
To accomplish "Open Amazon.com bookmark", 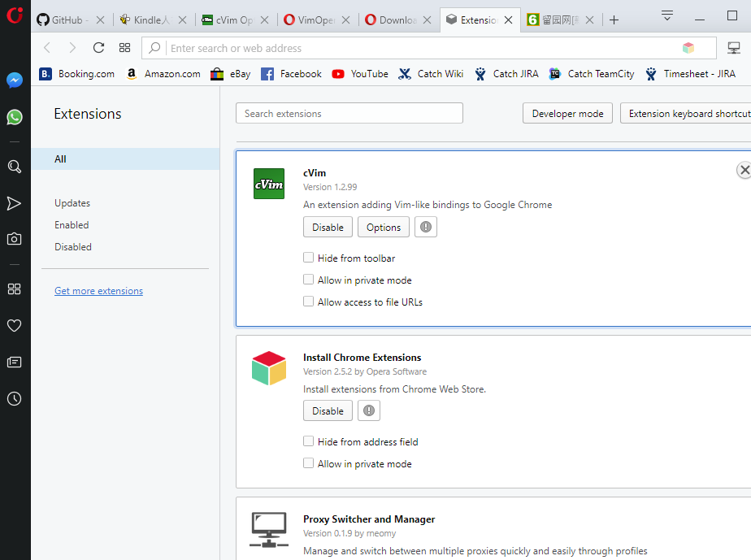I will [x=163, y=74].
